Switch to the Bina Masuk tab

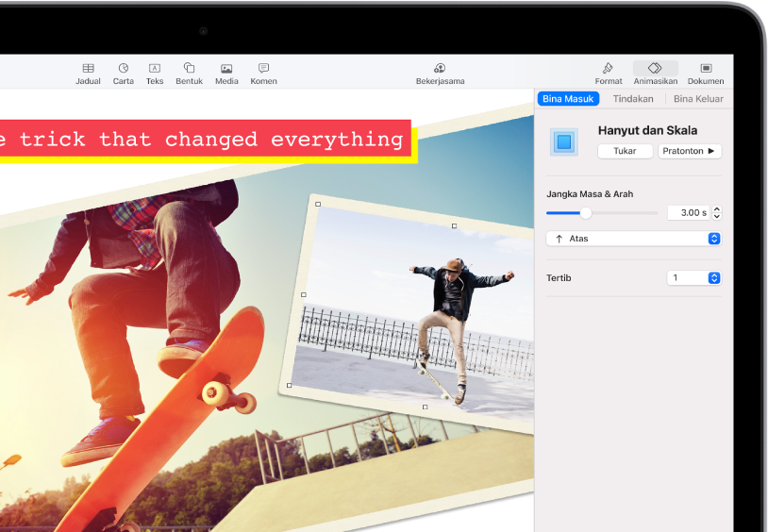point(568,99)
